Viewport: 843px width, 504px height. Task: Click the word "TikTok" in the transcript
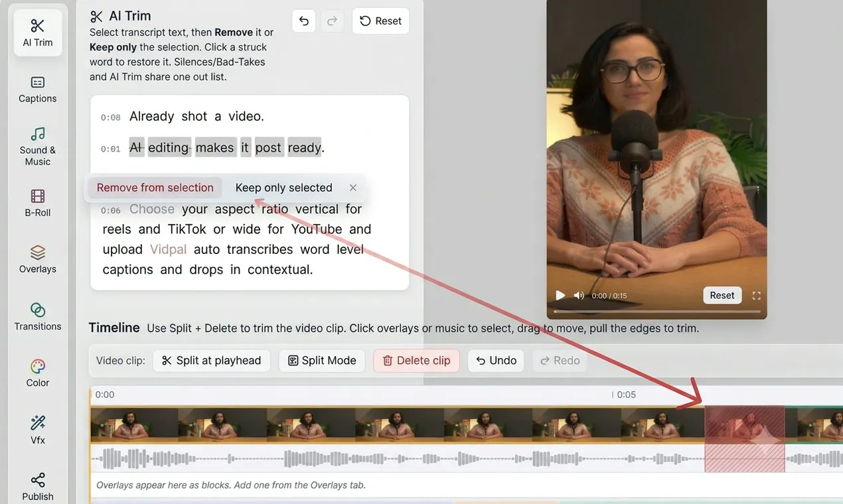tap(187, 229)
